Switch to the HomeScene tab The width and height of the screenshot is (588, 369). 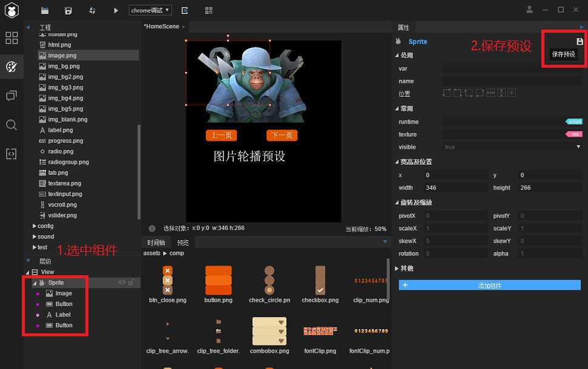pos(162,26)
